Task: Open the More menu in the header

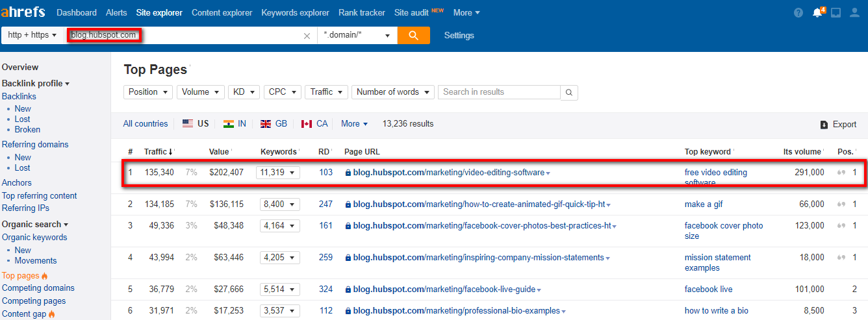Action: [x=466, y=12]
